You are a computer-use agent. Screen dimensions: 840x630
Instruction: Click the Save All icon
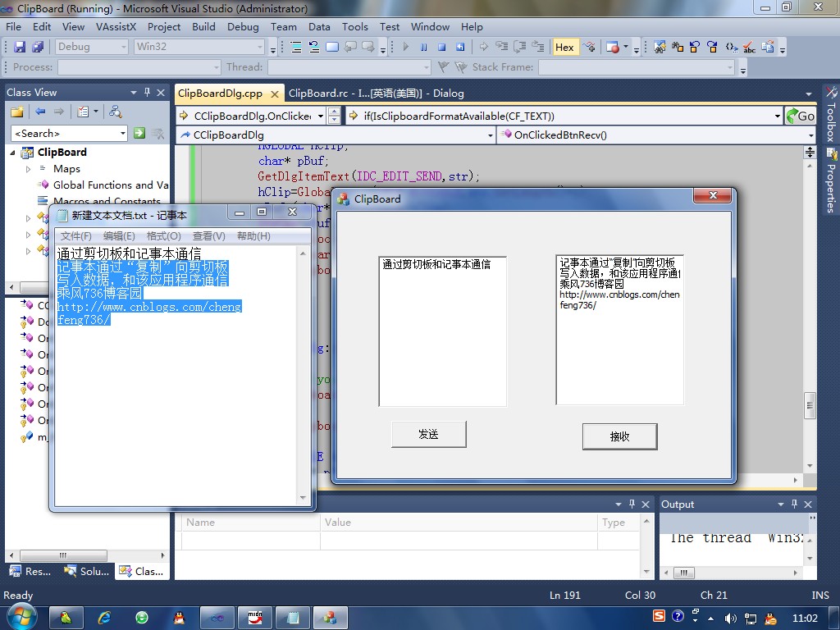coord(38,47)
